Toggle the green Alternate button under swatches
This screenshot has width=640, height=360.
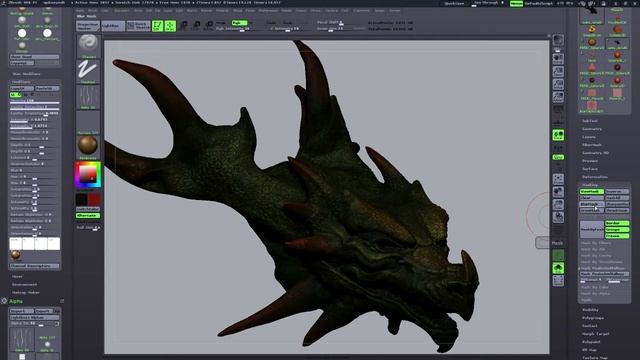pyautogui.click(x=88, y=216)
